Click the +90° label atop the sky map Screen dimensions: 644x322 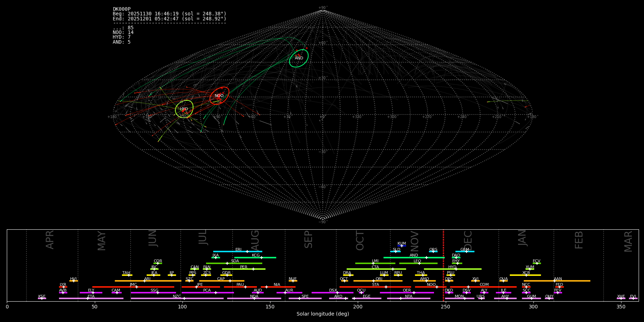(323, 8)
